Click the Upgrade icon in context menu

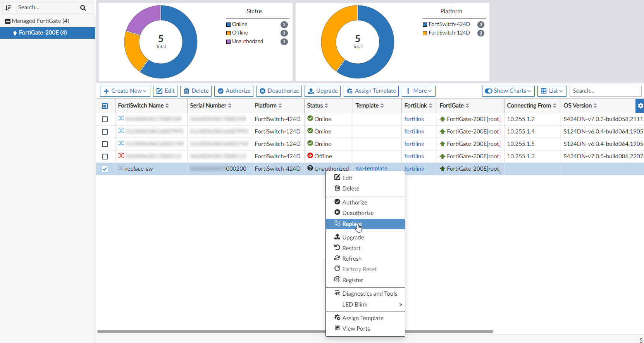click(337, 237)
